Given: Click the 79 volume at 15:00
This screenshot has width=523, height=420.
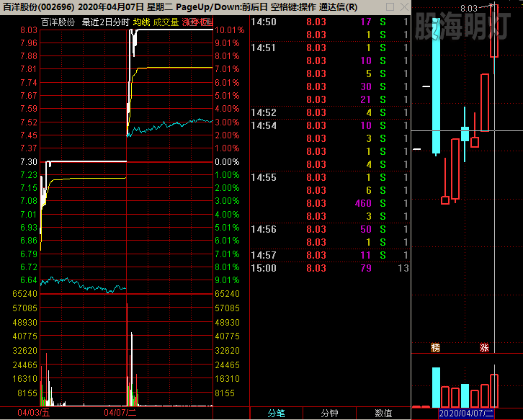Looking at the screenshot, I should pos(366,268).
